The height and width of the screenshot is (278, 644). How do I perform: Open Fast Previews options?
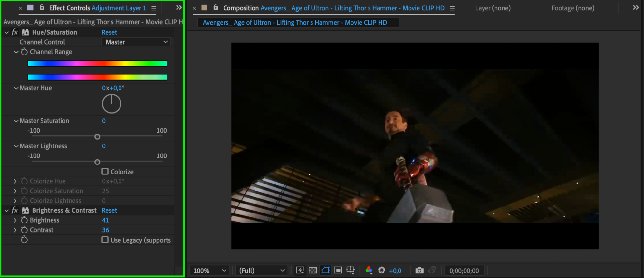click(x=300, y=270)
